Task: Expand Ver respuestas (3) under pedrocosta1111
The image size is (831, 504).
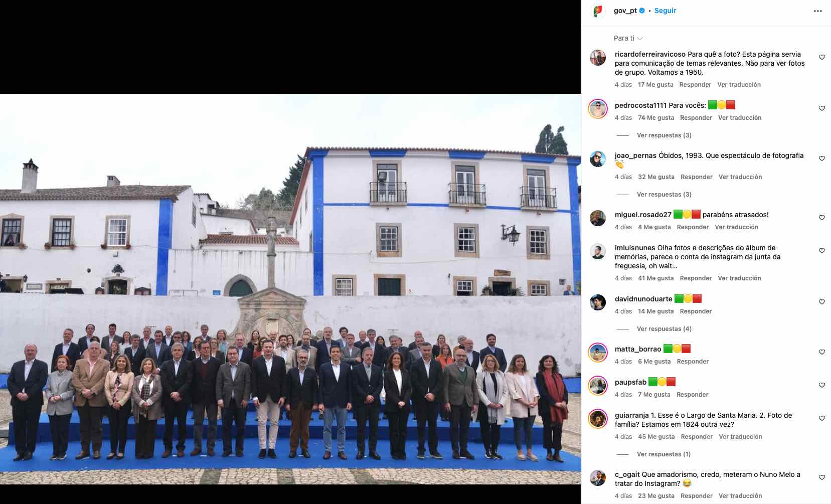Action: (x=664, y=135)
